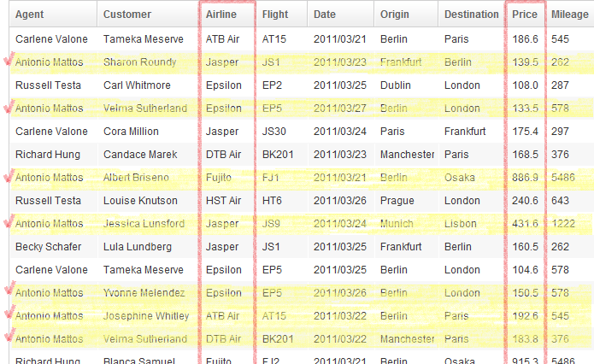Viewport: 594px width, 364px height.
Task: Click red checkmark beside Sharon Roundy row
Action: pos(9,59)
